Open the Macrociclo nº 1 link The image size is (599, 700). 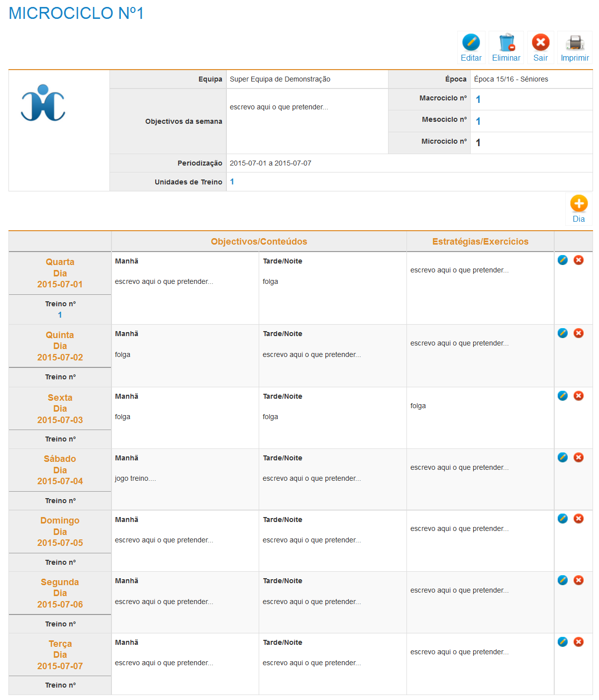click(478, 99)
